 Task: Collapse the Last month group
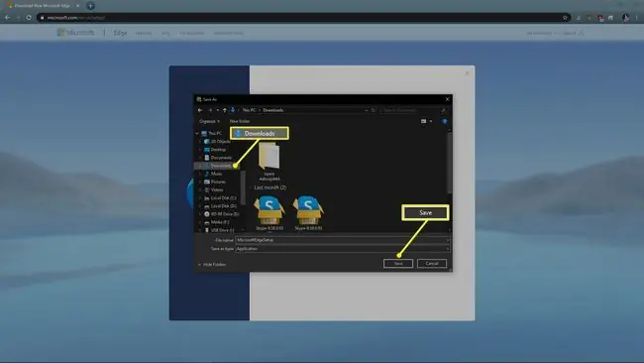[252, 187]
